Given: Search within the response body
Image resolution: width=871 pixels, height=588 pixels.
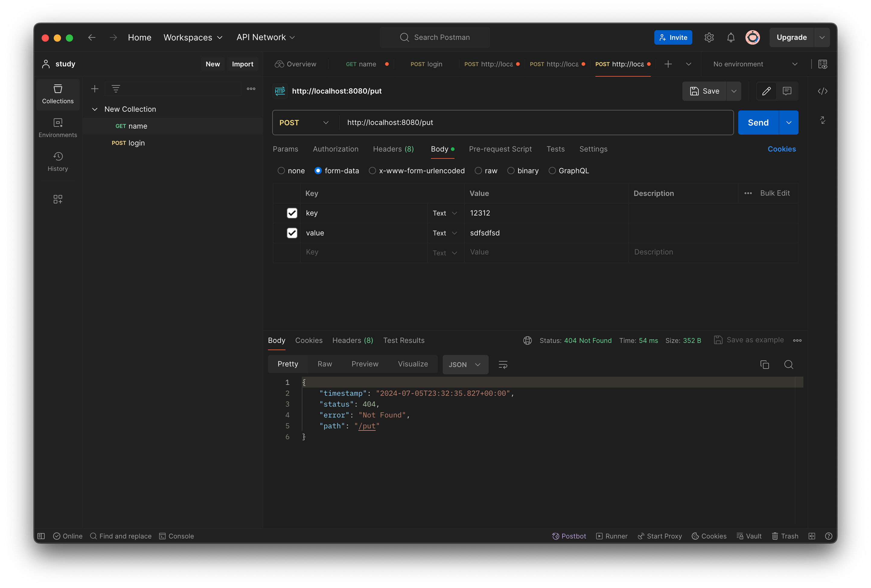Looking at the screenshot, I should (789, 365).
